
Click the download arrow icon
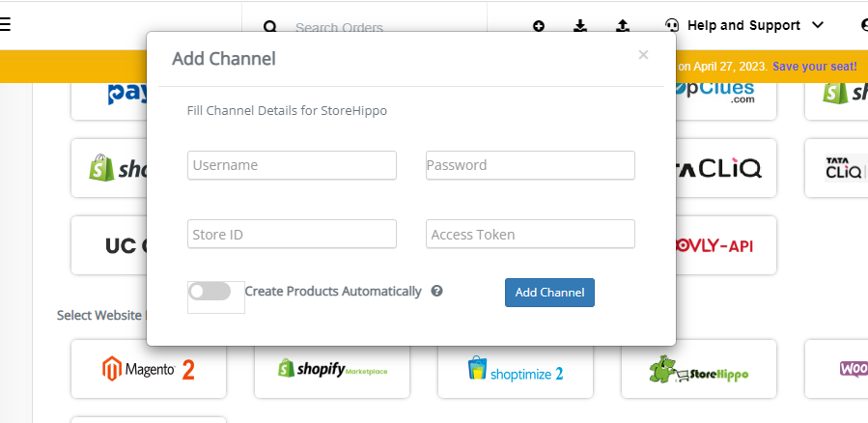click(580, 25)
